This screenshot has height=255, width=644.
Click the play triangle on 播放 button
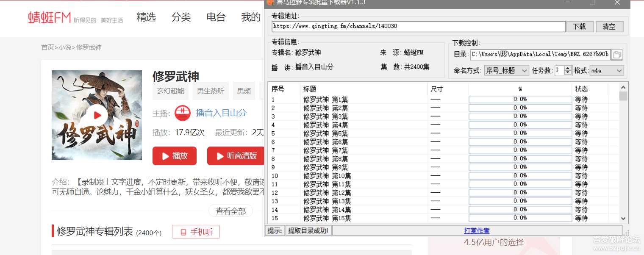pyautogui.click(x=166, y=156)
